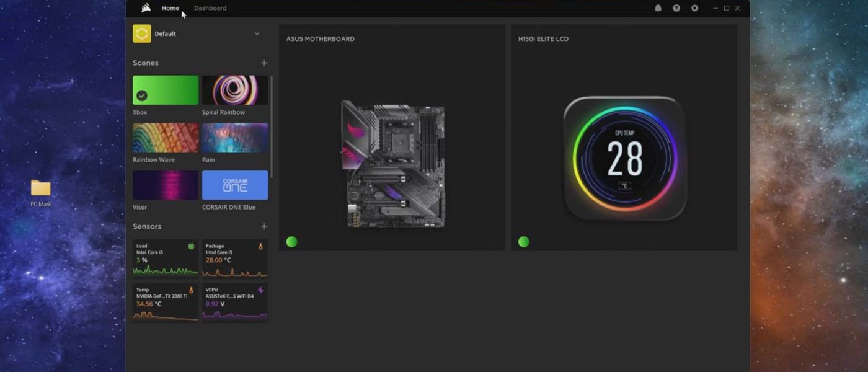
Task: Select the PC Mark folder on the desktop
Action: coord(41,193)
